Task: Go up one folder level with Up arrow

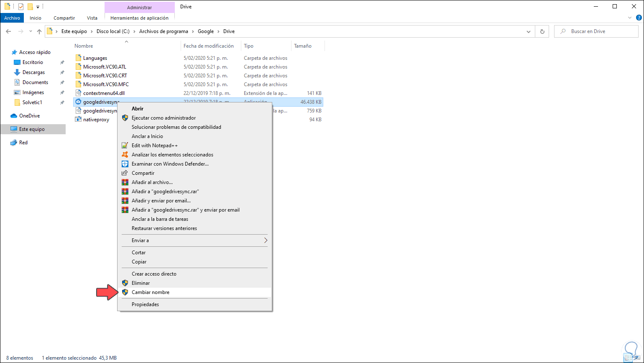Action: coord(39,31)
